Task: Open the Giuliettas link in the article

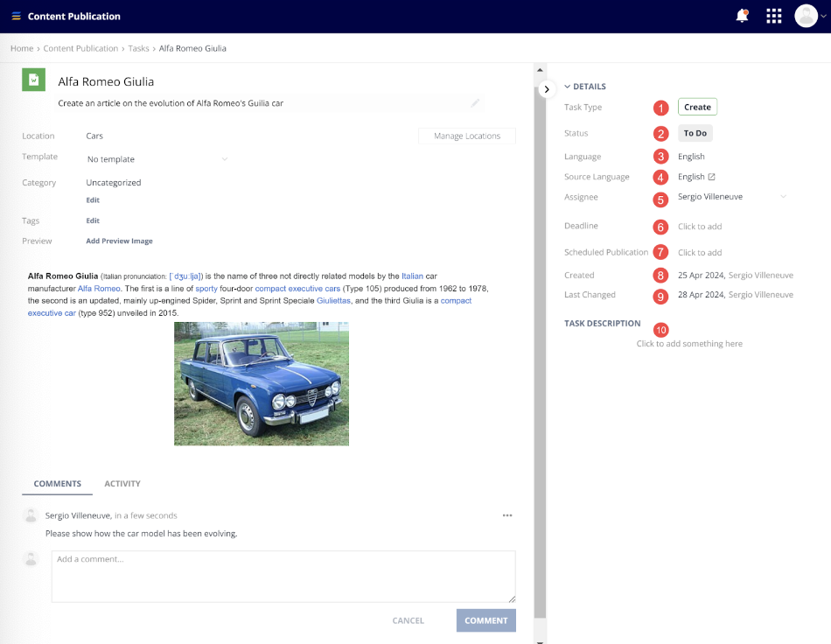Action: coord(333,300)
